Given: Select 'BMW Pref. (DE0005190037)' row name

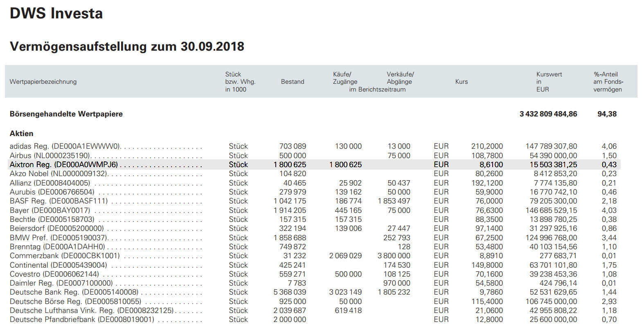Looking at the screenshot, I should tap(59, 238).
